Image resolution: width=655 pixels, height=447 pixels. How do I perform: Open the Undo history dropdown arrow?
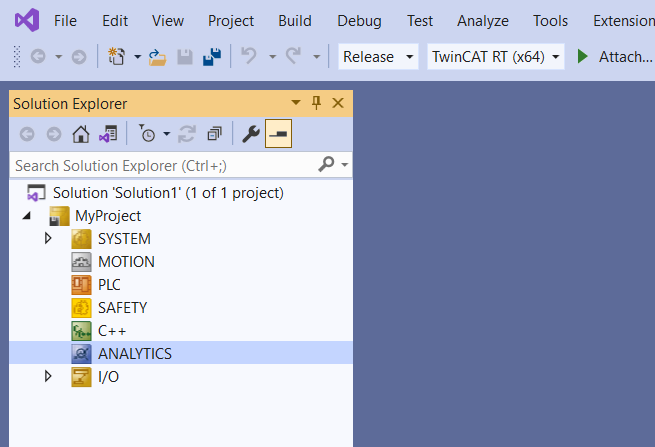point(272,56)
